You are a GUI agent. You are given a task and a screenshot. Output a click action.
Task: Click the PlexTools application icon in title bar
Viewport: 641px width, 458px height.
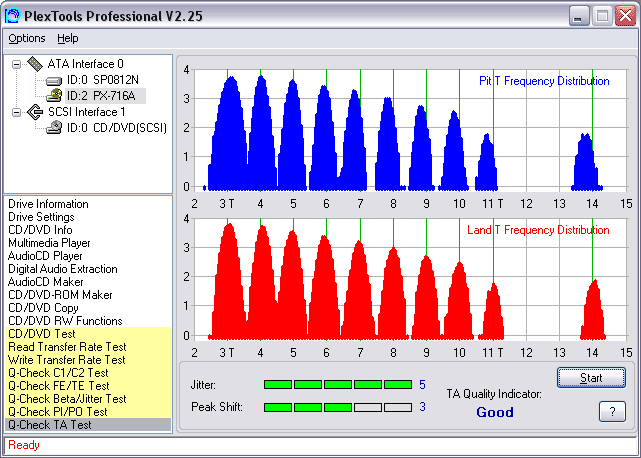click(13, 16)
